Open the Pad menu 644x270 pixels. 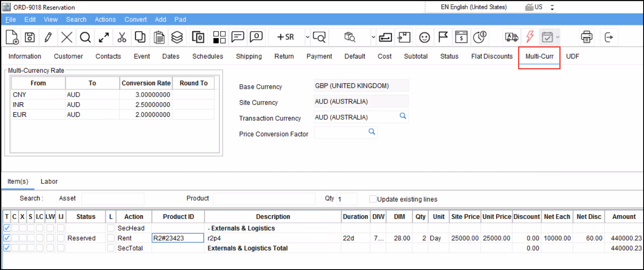pos(180,19)
